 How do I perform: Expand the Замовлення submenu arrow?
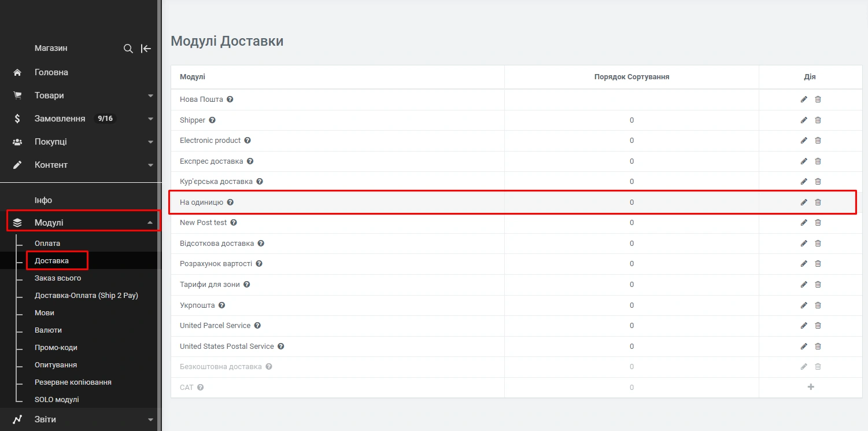click(150, 119)
